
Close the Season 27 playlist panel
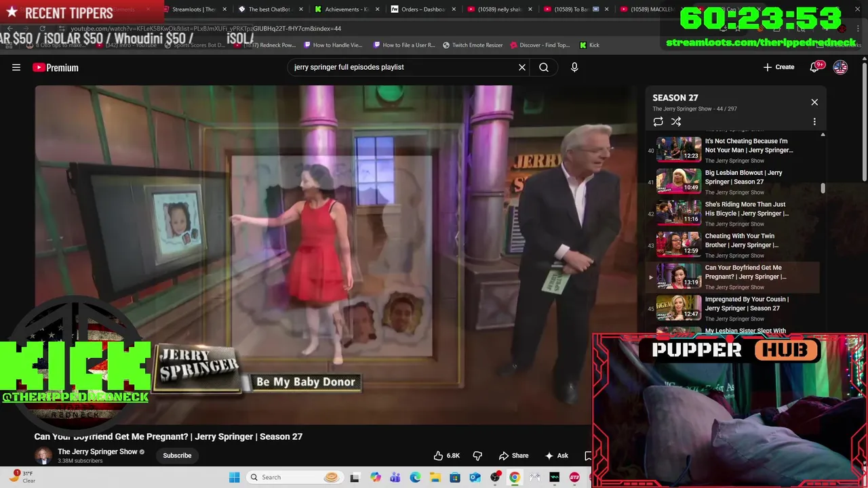814,102
